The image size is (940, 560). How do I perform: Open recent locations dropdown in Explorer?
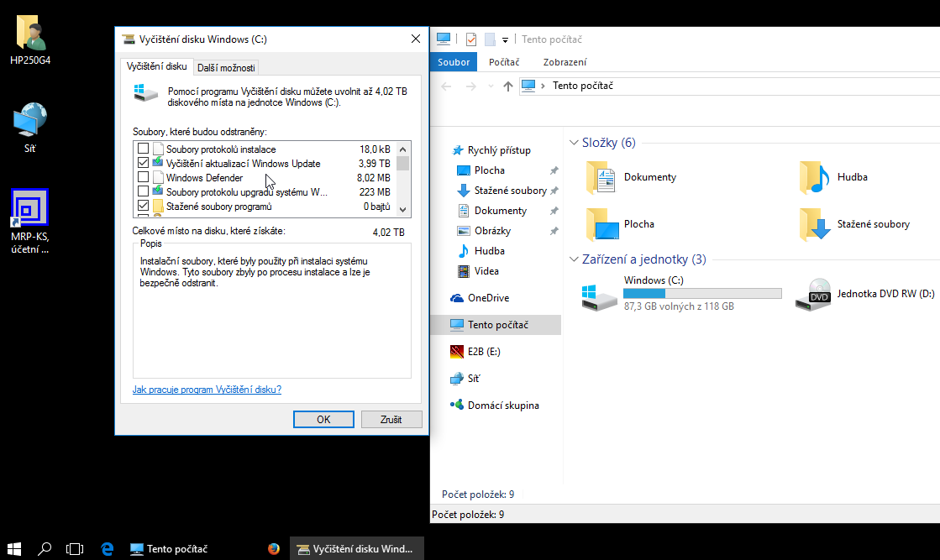coord(491,86)
